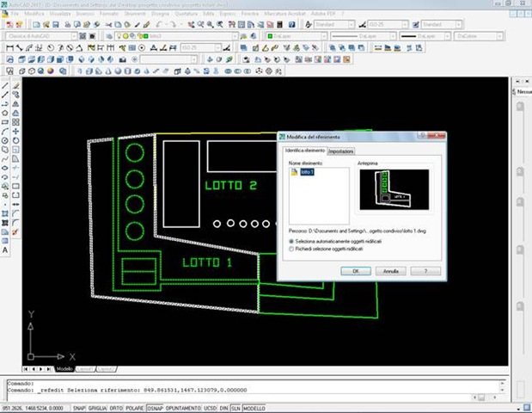Select 'Seleziona automaticamente oggetti nidificati' option
Viewport: 532px width, 413px height.
pos(290,242)
